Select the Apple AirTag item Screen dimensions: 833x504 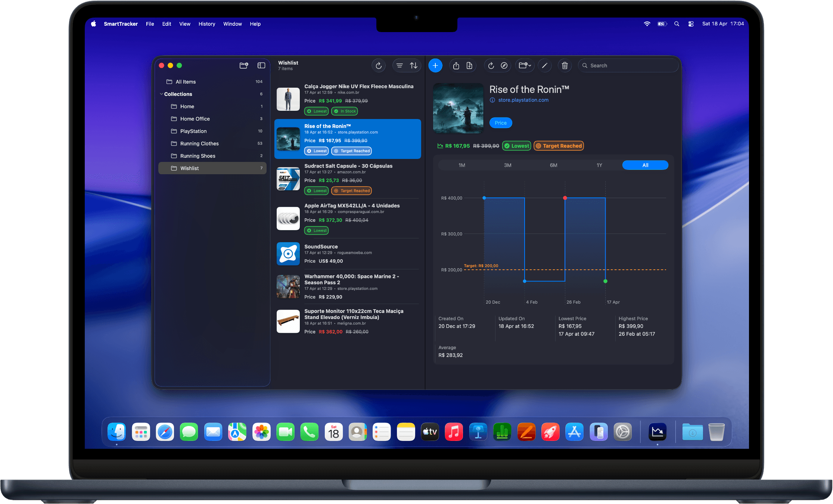pos(348,218)
